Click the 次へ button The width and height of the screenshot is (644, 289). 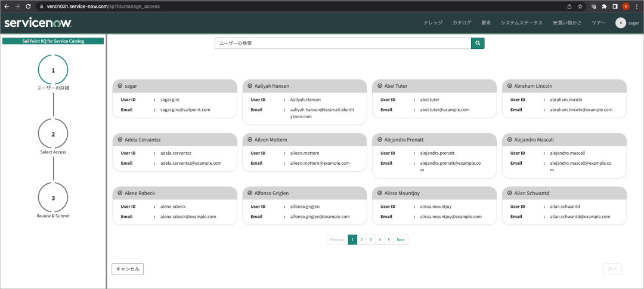pos(612,269)
